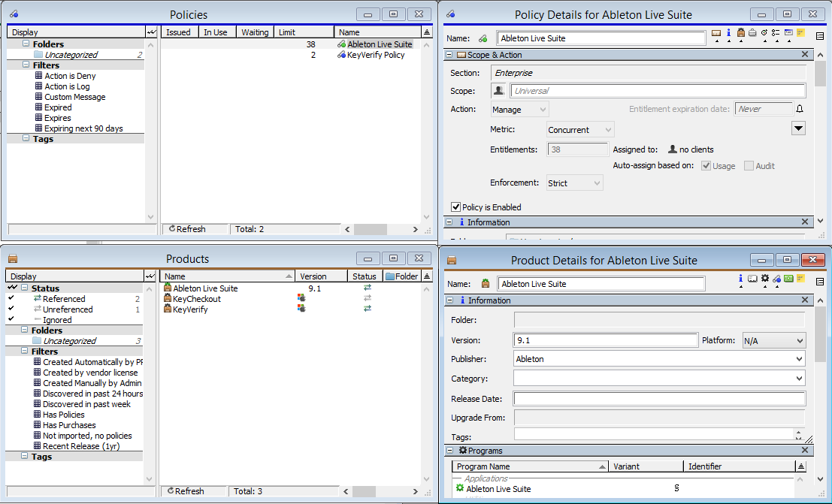
Task: Click the blue Information icon in Product Details toolbar
Action: click(x=741, y=279)
